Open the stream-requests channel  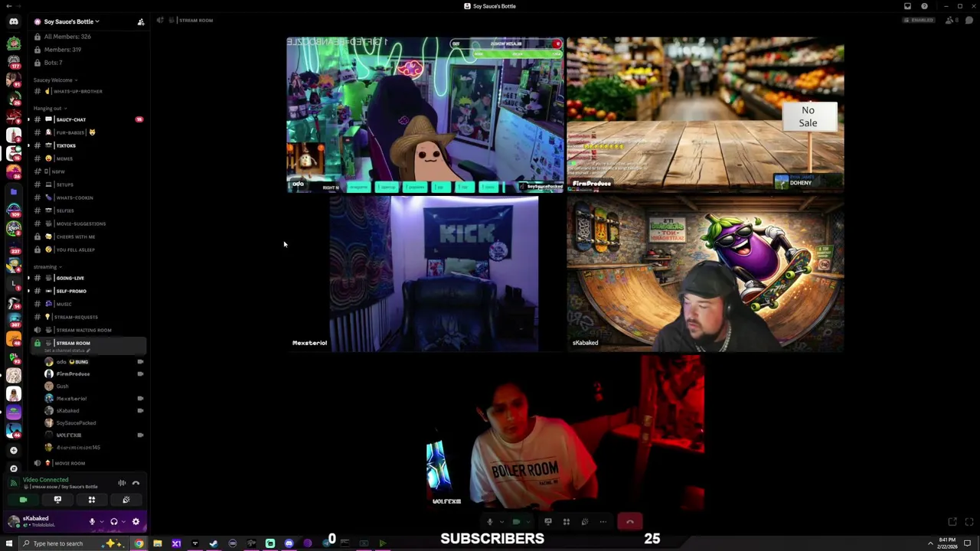click(88, 317)
